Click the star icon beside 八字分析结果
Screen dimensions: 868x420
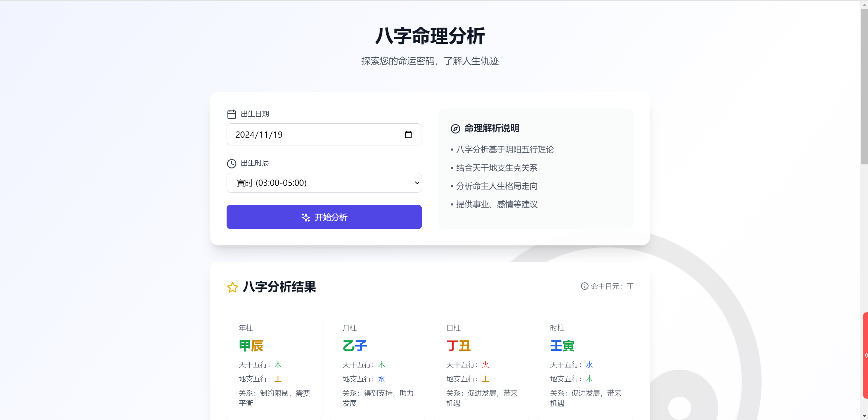tap(233, 287)
